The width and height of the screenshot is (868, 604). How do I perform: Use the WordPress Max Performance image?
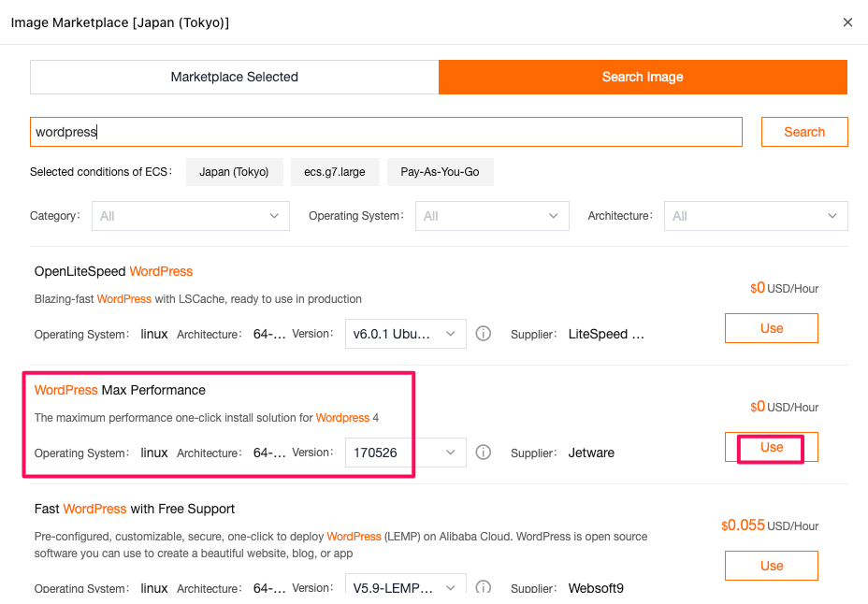point(771,447)
